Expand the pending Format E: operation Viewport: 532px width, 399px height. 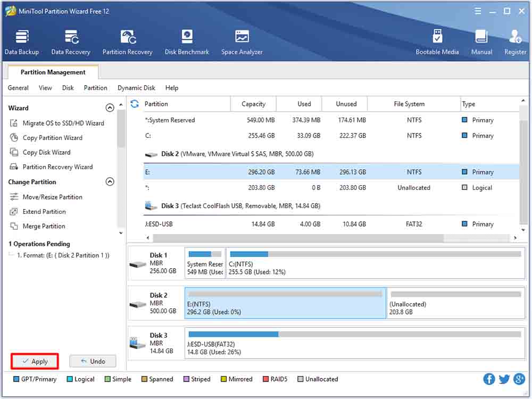tap(12, 255)
